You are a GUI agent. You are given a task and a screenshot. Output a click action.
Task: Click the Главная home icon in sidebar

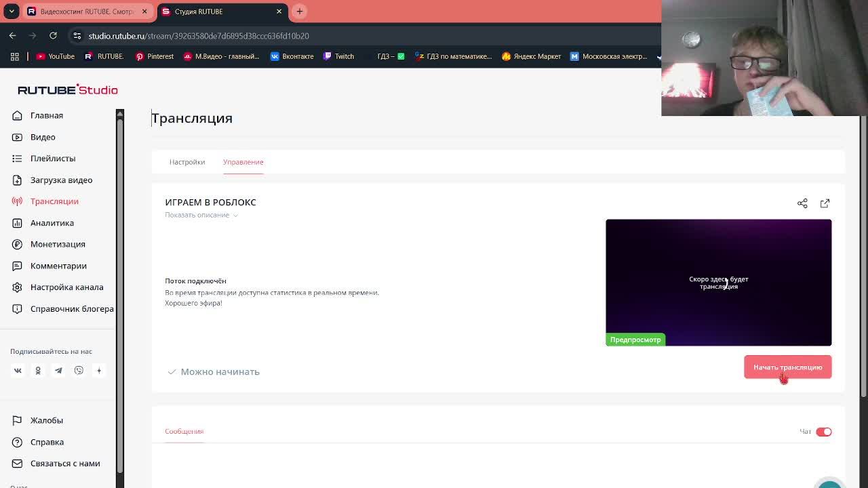click(x=17, y=115)
